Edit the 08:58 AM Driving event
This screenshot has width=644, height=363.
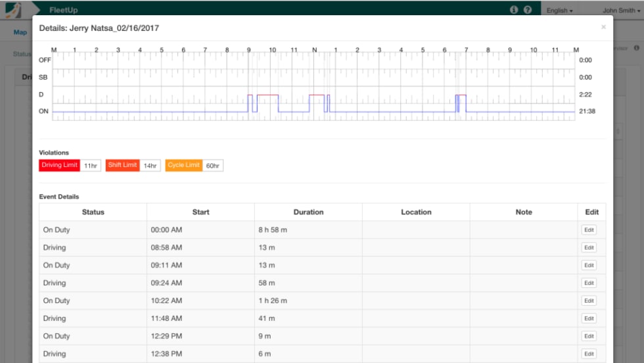[589, 248]
